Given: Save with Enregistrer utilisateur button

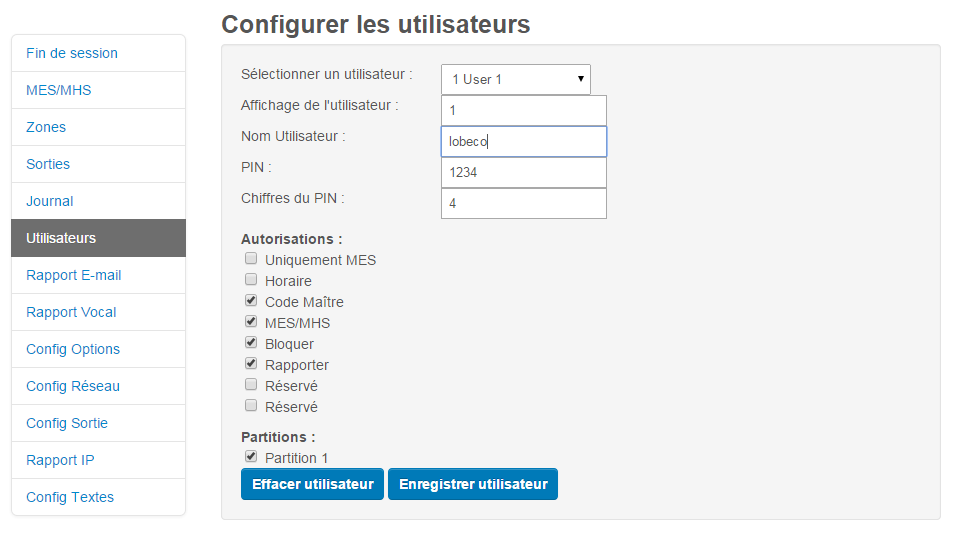Looking at the screenshot, I should (473, 484).
